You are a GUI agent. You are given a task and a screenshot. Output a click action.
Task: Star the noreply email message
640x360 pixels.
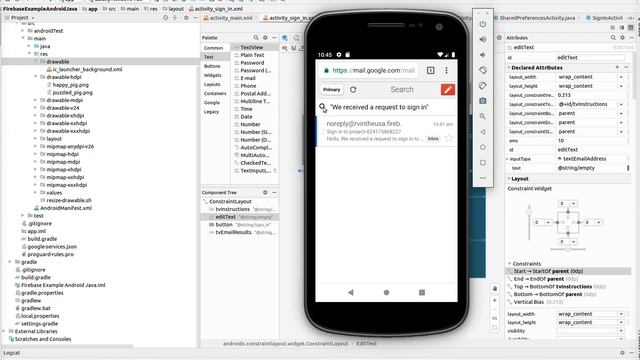tap(449, 138)
